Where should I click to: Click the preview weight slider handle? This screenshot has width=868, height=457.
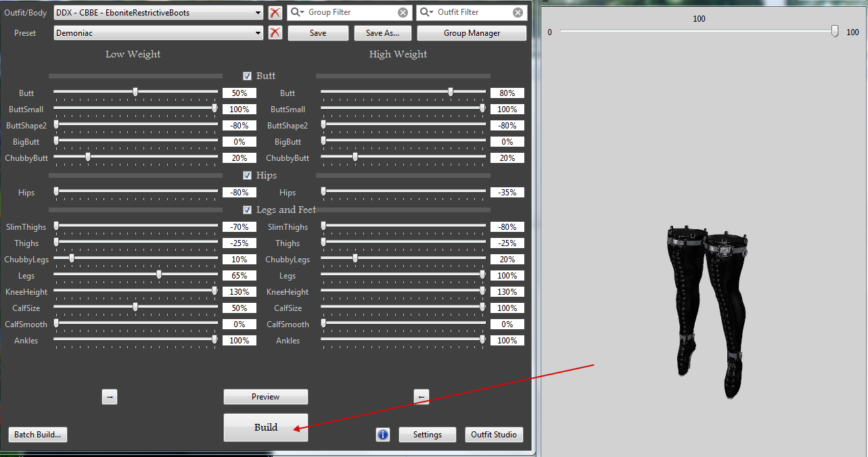click(x=835, y=31)
